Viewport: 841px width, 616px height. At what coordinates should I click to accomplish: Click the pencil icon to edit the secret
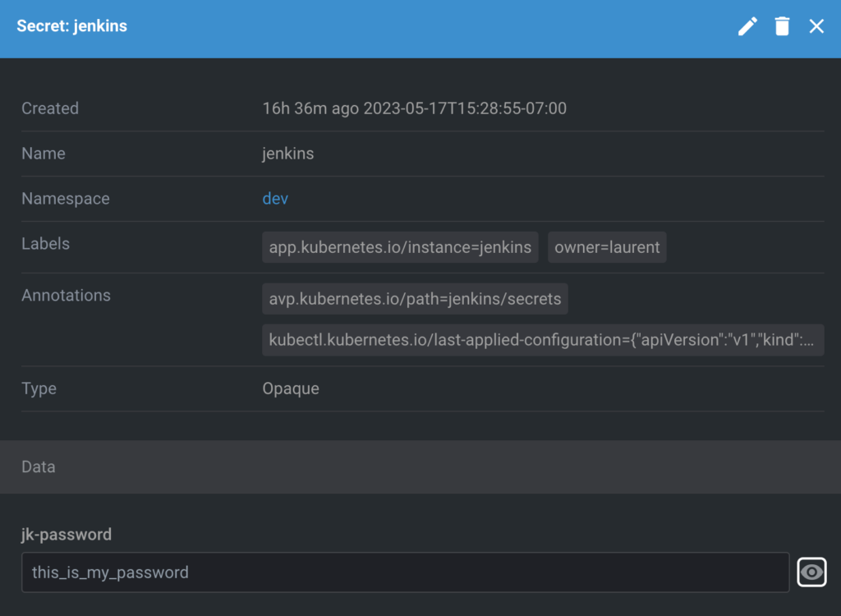747,26
